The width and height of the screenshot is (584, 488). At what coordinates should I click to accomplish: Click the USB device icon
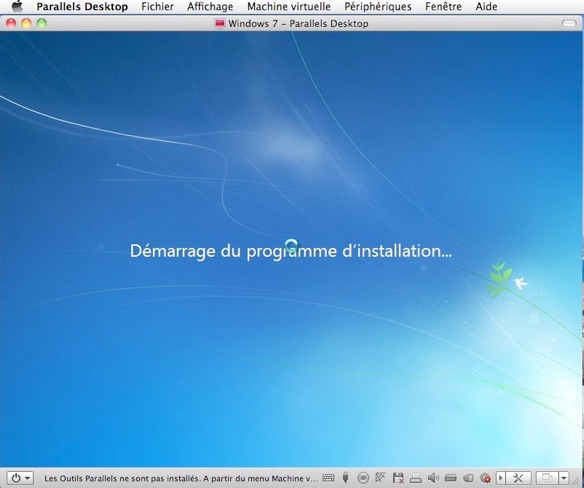(345, 478)
